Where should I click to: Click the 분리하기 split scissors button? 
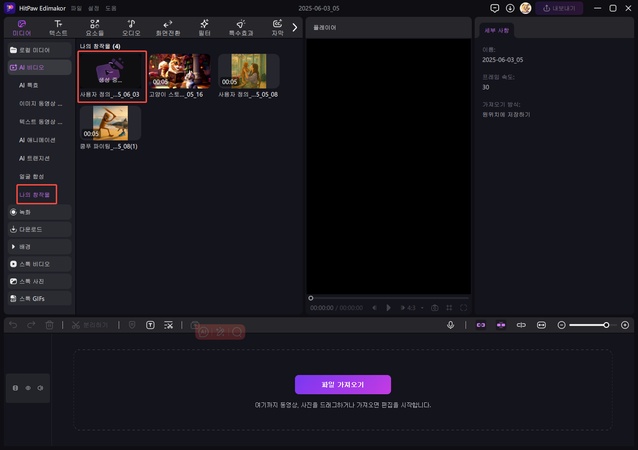[x=90, y=325]
